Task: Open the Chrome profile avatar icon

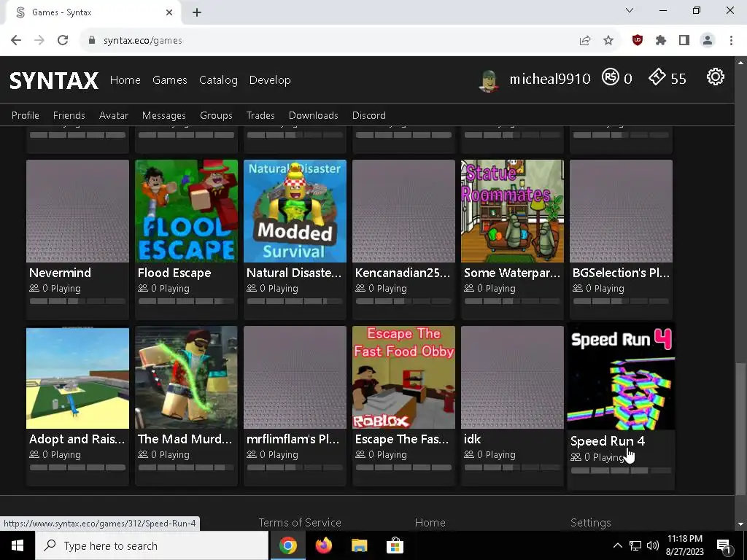Action: (708, 41)
